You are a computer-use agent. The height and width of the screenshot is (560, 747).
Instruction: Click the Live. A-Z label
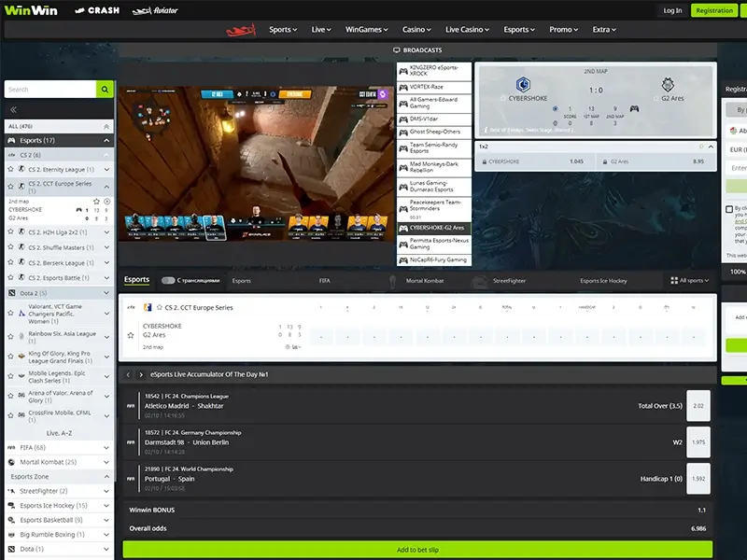coord(59,433)
